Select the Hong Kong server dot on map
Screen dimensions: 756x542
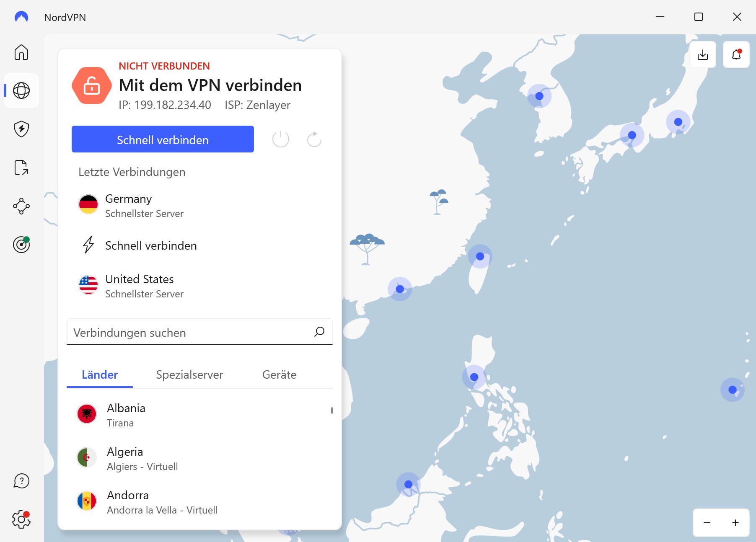(400, 289)
